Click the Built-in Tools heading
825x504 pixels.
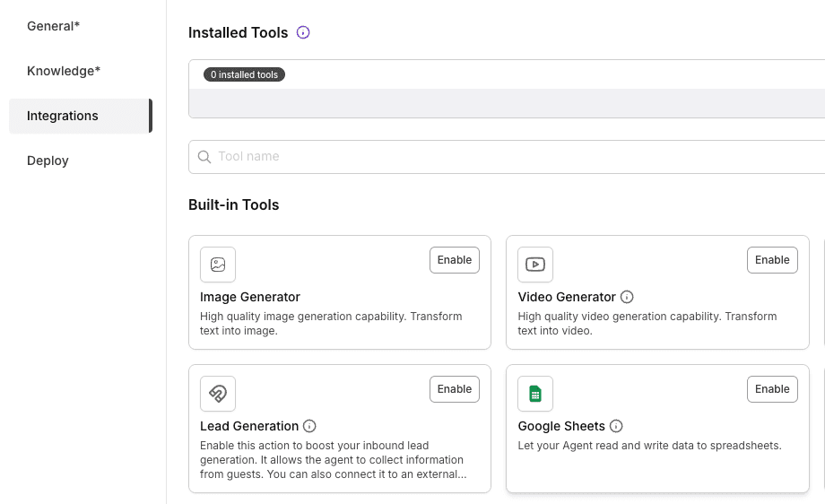point(234,205)
